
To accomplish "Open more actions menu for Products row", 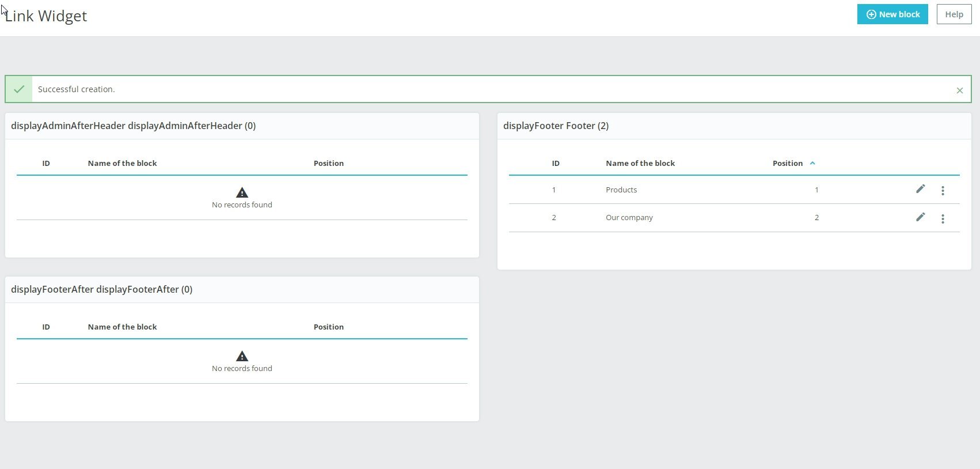I will 943,191.
